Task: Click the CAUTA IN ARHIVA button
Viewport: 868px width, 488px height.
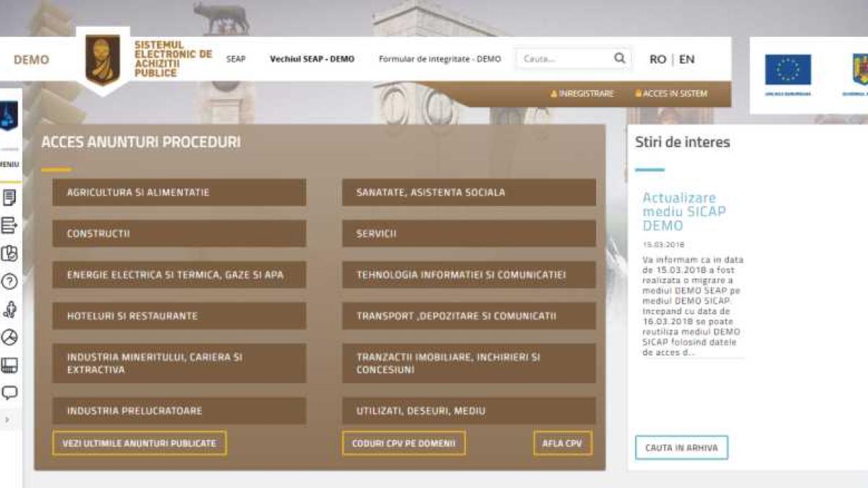Action: (681, 448)
